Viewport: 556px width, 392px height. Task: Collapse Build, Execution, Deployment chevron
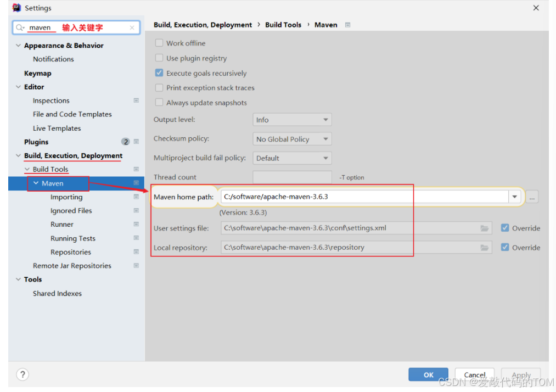(19, 155)
